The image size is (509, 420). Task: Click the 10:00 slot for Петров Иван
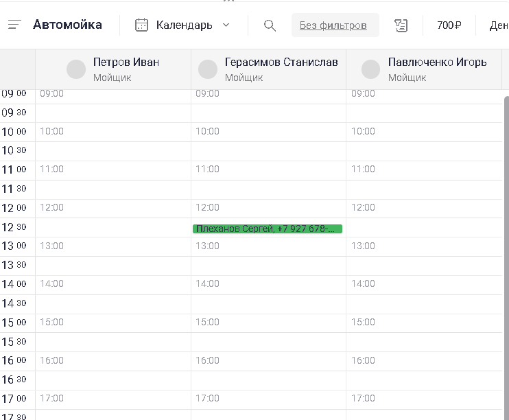(x=113, y=132)
